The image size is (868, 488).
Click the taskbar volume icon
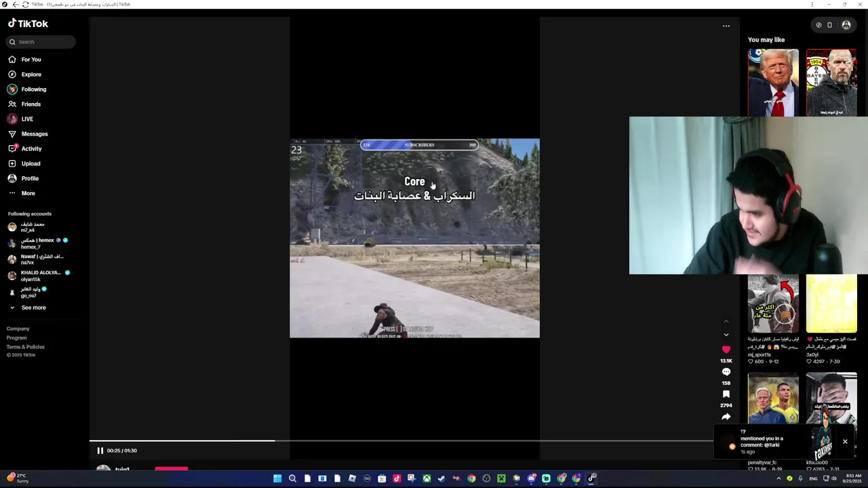(x=833, y=479)
